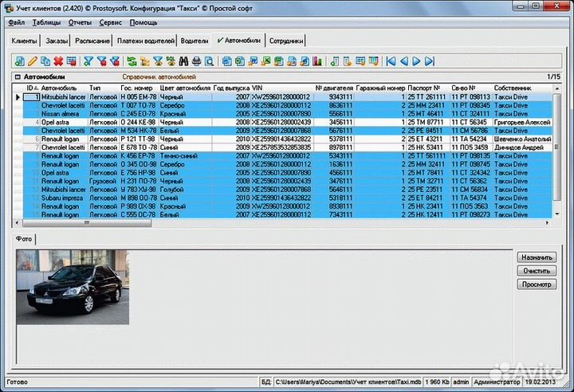Click the printer icon in toolbar
This screenshot has width=574, height=392.
pyautogui.click(x=196, y=61)
